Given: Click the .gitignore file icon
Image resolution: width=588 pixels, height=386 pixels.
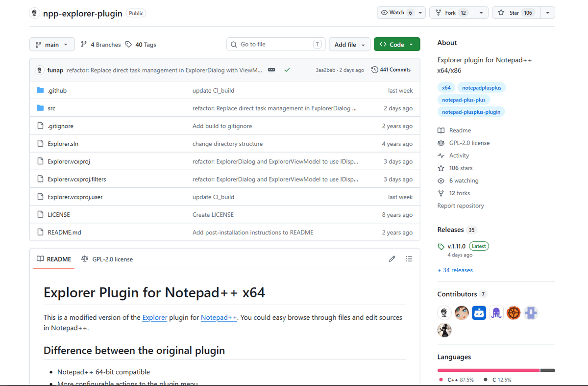Looking at the screenshot, I should tap(40, 126).
